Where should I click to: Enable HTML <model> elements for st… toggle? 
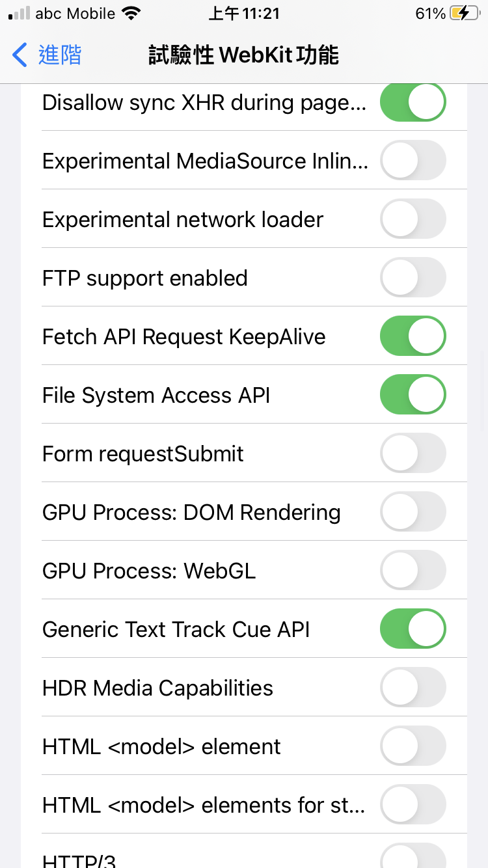pyautogui.click(x=413, y=805)
